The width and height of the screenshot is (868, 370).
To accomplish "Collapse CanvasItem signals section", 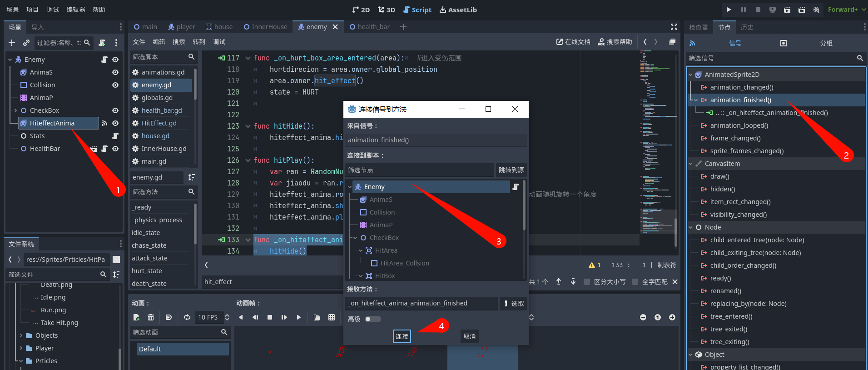I will click(x=691, y=164).
